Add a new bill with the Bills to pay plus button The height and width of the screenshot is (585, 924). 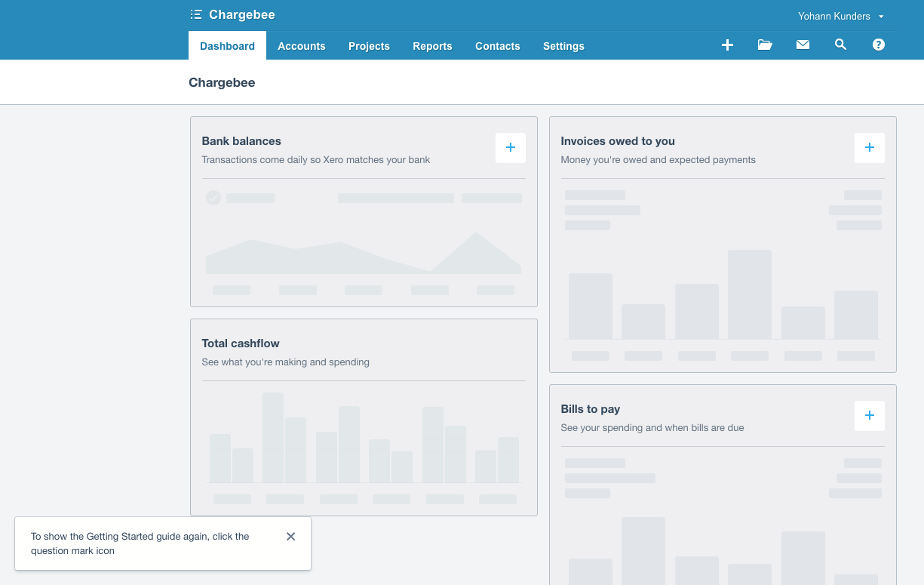coord(870,415)
